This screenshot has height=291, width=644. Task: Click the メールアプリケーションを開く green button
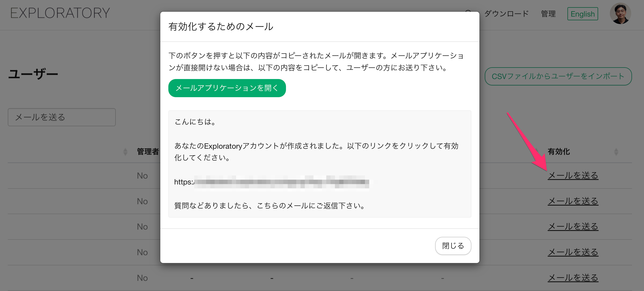[x=227, y=88]
